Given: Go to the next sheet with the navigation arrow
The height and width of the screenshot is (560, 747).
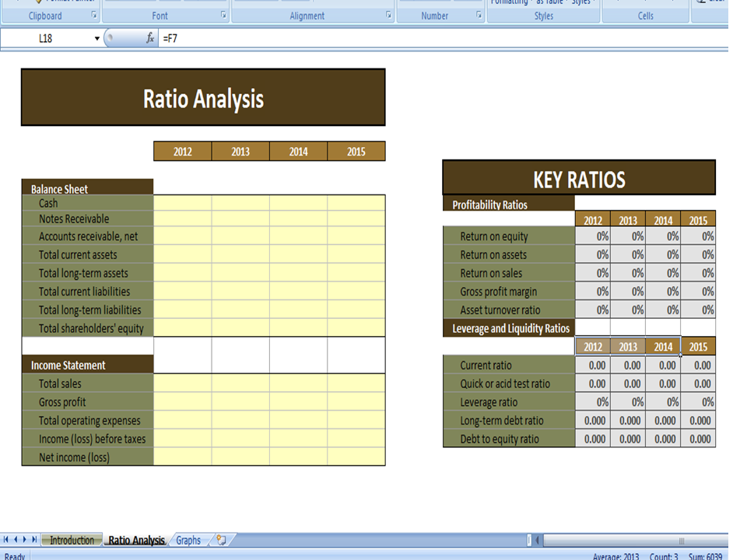Looking at the screenshot, I should (25, 540).
